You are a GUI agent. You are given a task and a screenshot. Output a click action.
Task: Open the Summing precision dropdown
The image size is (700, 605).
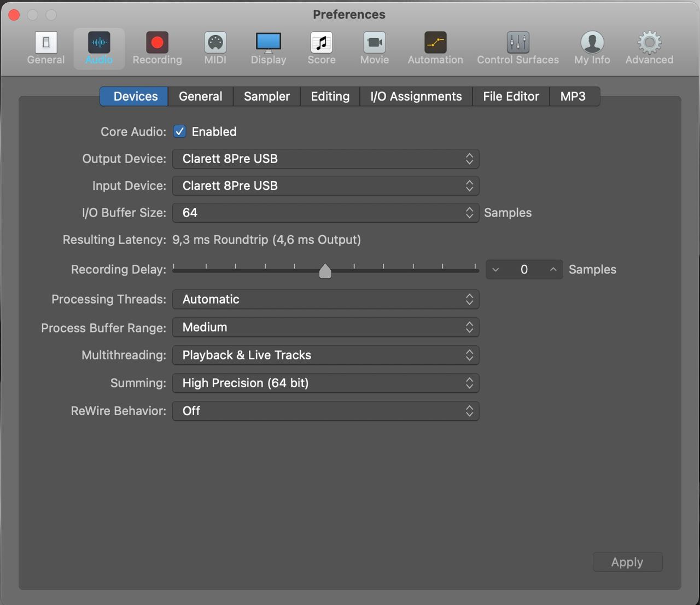click(326, 383)
